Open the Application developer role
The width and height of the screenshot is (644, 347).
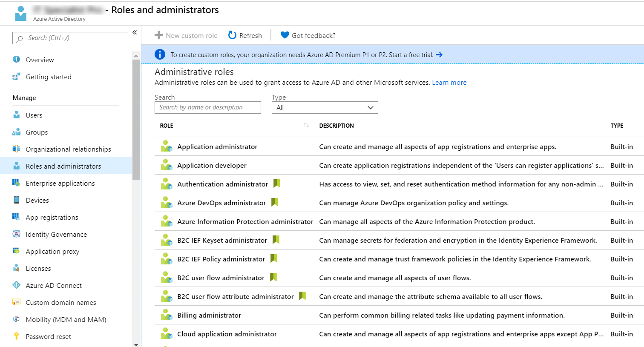(212, 165)
